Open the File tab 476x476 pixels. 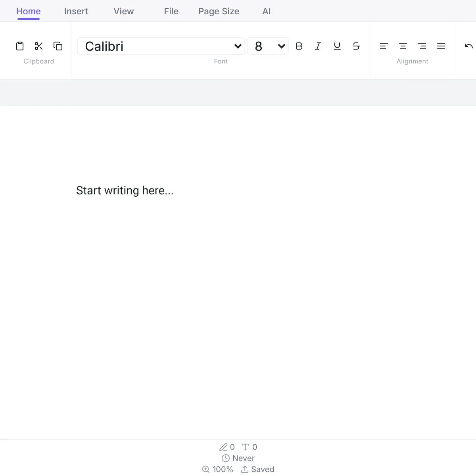coord(171,11)
